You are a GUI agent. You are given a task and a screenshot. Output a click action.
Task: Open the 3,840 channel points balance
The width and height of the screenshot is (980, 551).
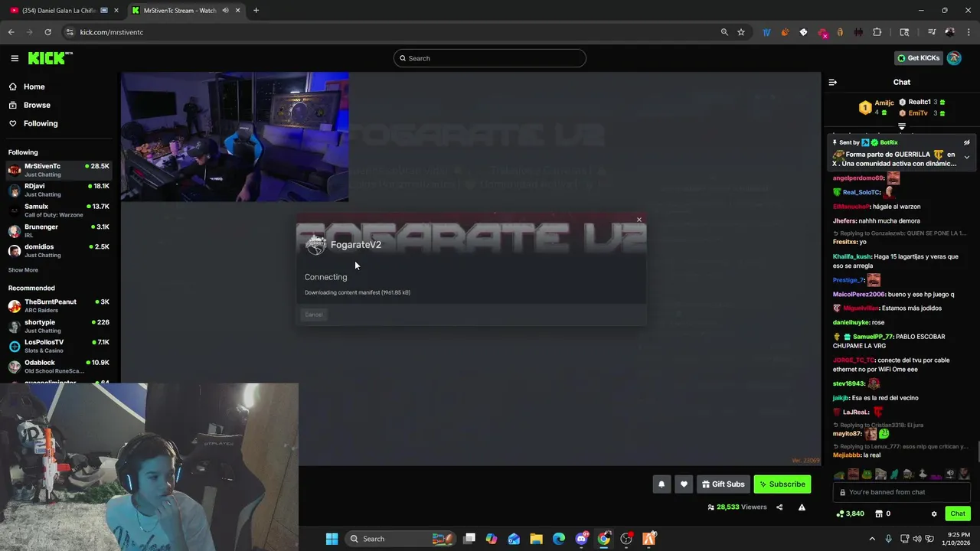[851, 514]
